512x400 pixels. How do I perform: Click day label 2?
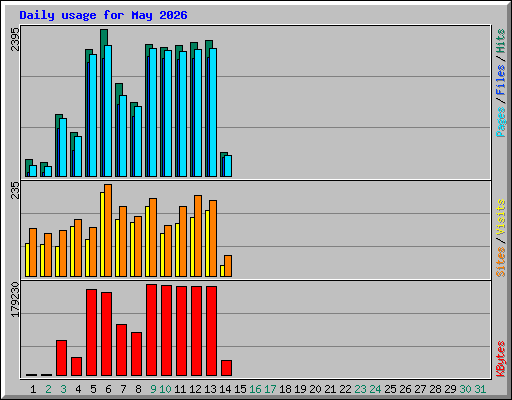[48, 389]
